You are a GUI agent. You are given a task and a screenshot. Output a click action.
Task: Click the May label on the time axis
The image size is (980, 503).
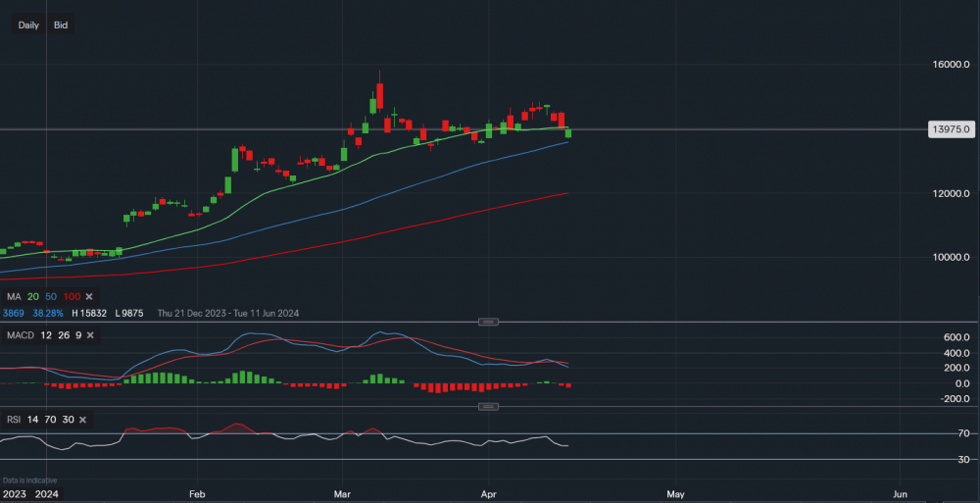pos(674,493)
